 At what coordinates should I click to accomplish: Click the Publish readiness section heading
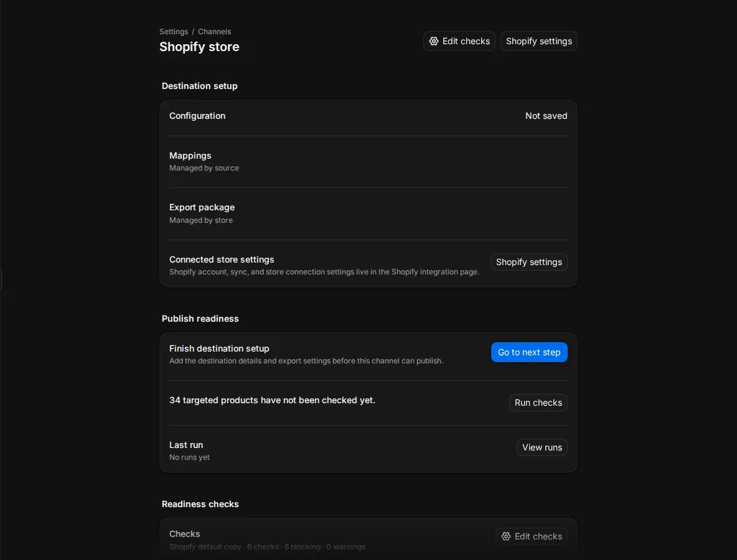(x=200, y=319)
